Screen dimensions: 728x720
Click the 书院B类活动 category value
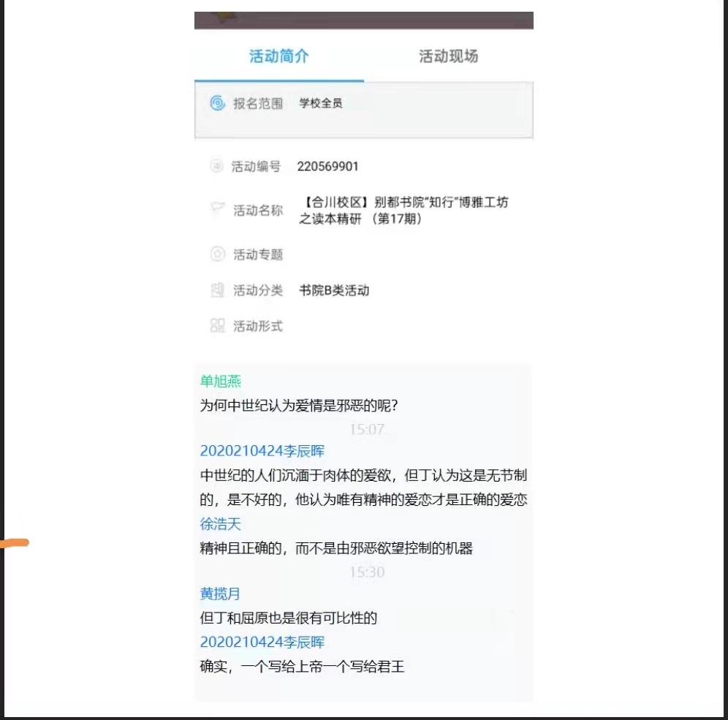[334, 290]
